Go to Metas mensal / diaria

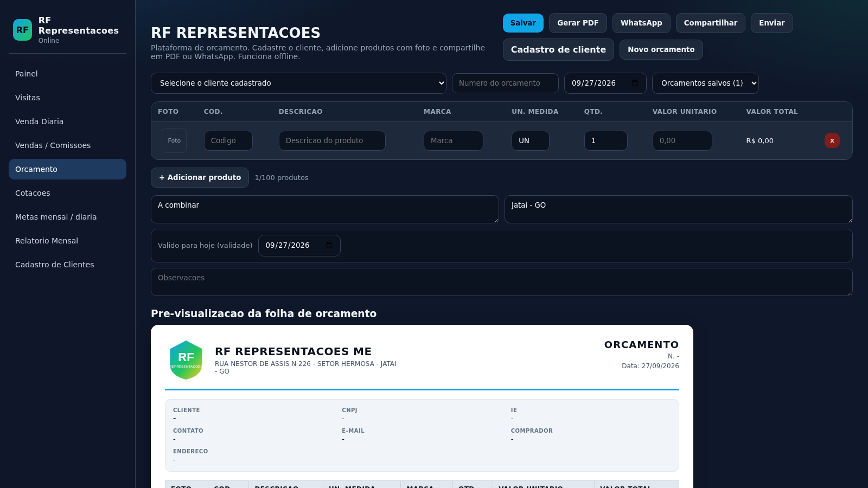click(67, 217)
